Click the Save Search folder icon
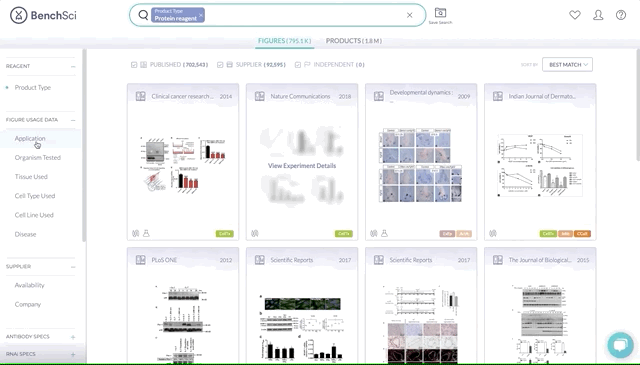The height and width of the screenshot is (365, 640). point(440,13)
